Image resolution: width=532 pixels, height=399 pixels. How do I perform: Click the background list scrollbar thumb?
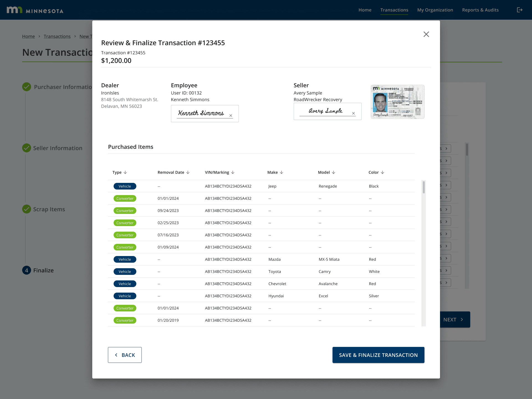(x=467, y=150)
